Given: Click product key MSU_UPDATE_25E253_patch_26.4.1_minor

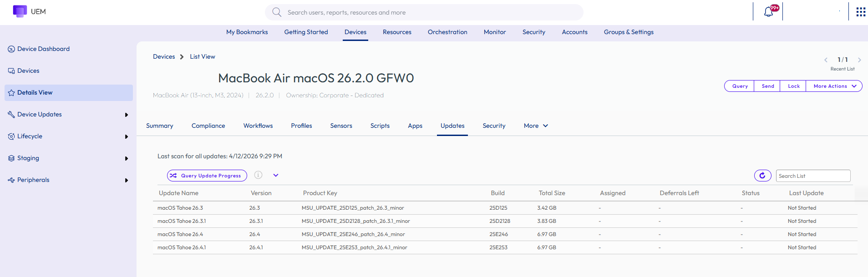Looking at the screenshot, I should pos(354,247).
